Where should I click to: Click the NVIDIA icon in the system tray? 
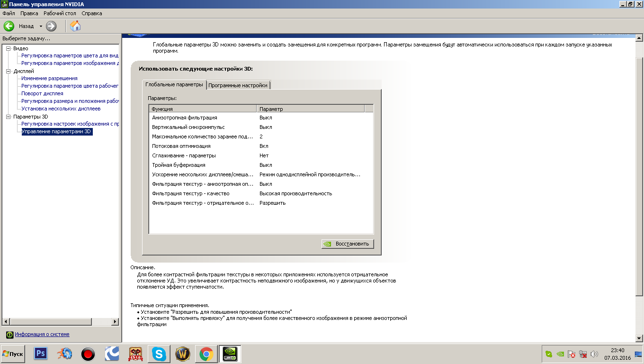pyautogui.click(x=560, y=354)
